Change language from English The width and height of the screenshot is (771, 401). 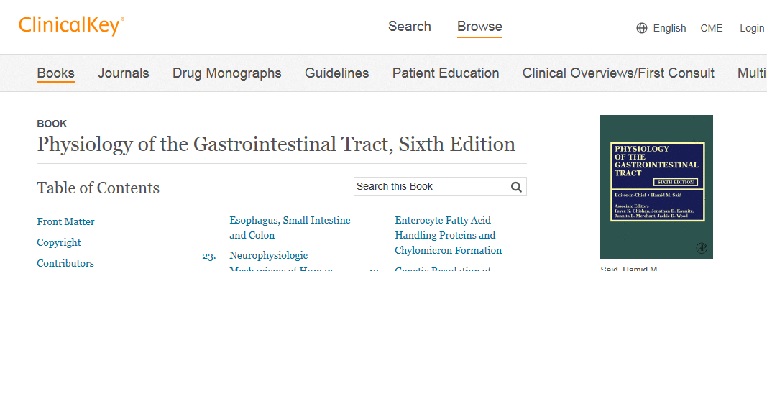pyautogui.click(x=669, y=28)
